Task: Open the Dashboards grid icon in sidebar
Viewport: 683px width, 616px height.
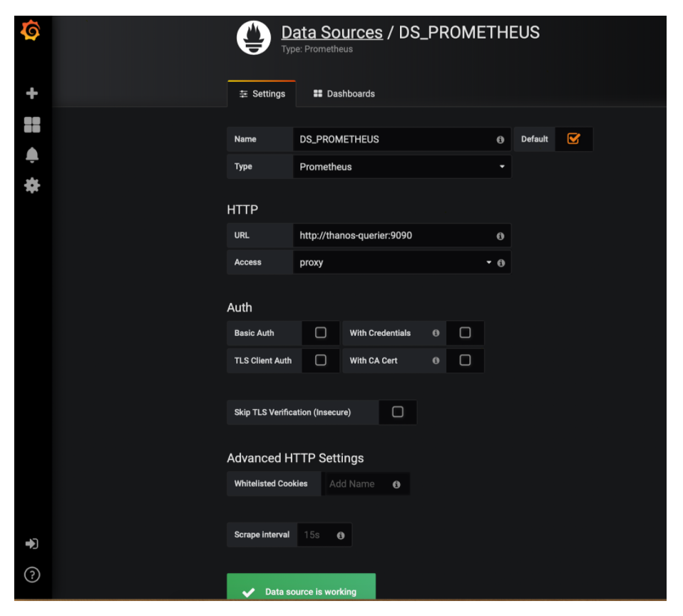Action: pos(32,125)
